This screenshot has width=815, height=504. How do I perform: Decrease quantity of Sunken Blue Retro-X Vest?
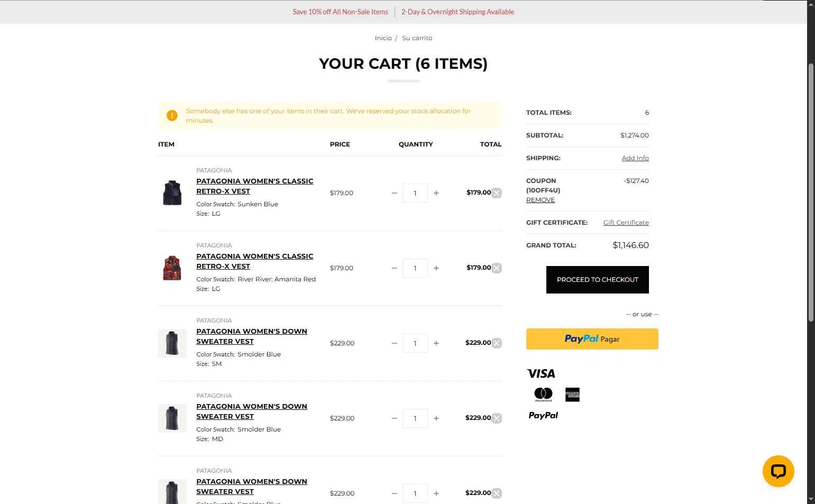point(394,193)
